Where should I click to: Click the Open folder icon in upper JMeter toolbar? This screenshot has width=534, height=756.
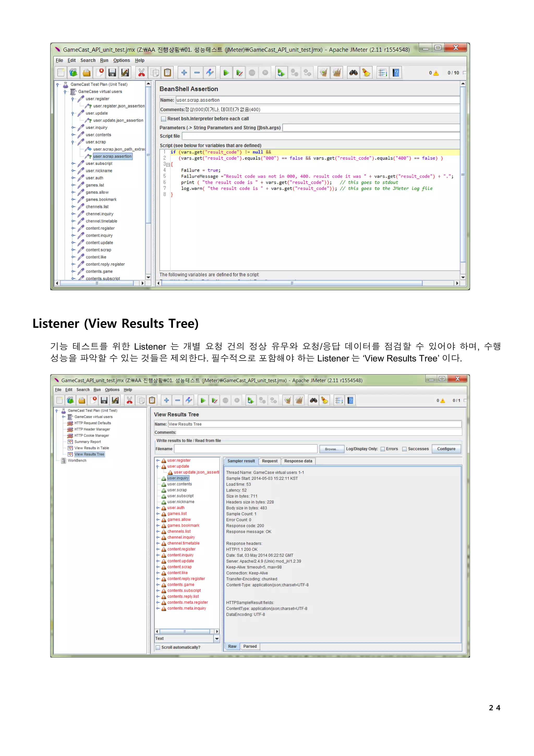point(87,73)
